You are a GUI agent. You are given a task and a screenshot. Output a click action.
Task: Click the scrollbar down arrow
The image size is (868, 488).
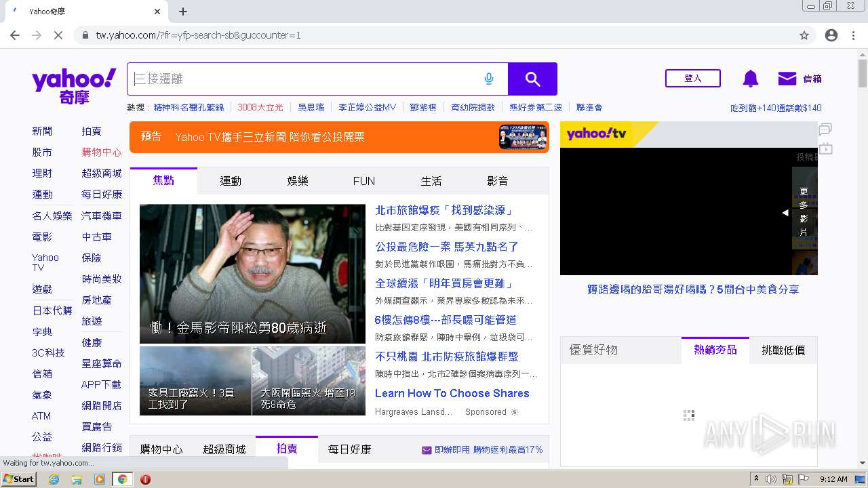[x=862, y=464]
